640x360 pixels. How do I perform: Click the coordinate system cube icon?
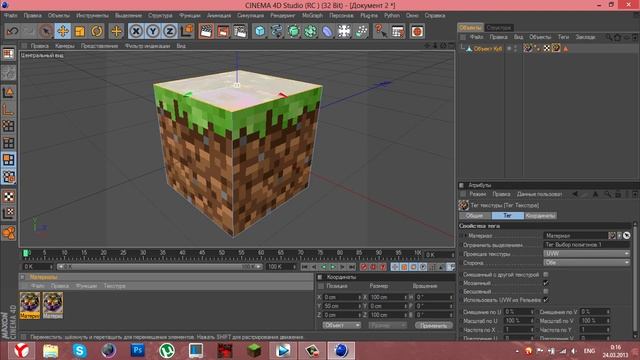187,31
